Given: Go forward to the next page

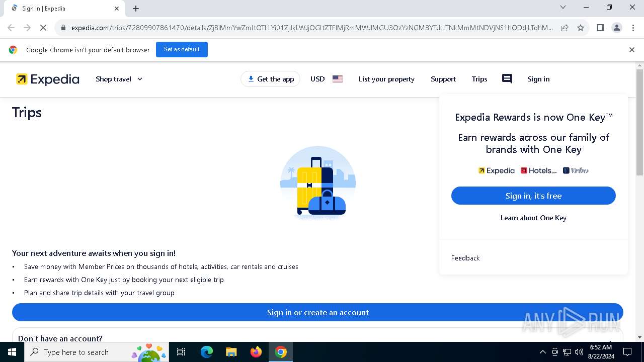Looking at the screenshot, I should click(27, 28).
